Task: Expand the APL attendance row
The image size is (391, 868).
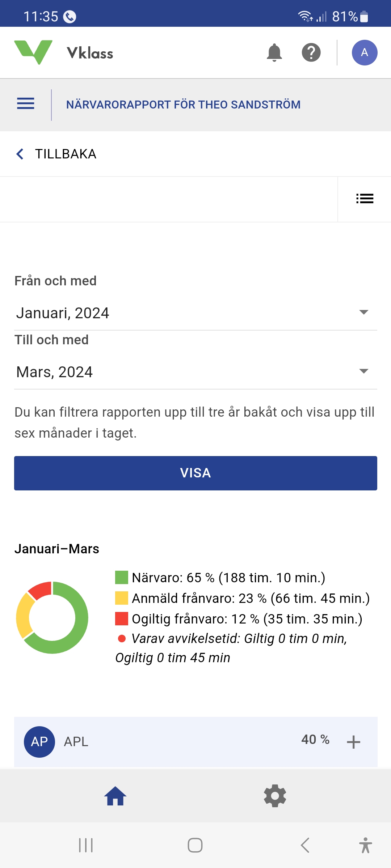Action: (353, 742)
